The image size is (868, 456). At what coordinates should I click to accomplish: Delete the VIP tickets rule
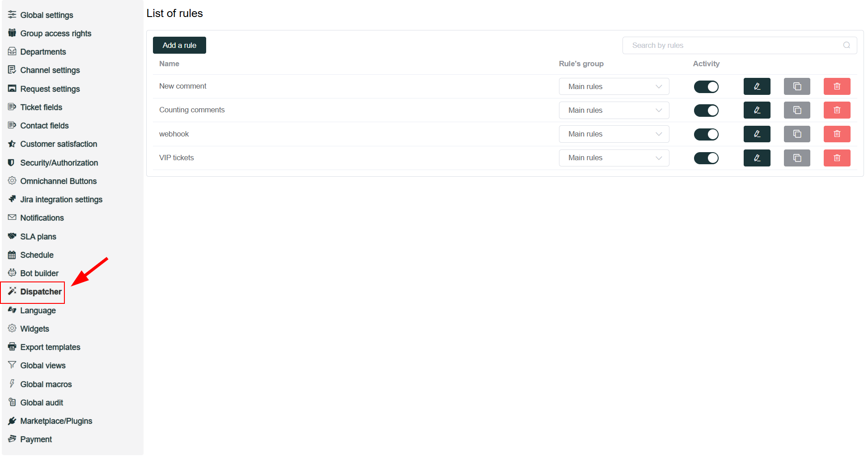tap(837, 158)
